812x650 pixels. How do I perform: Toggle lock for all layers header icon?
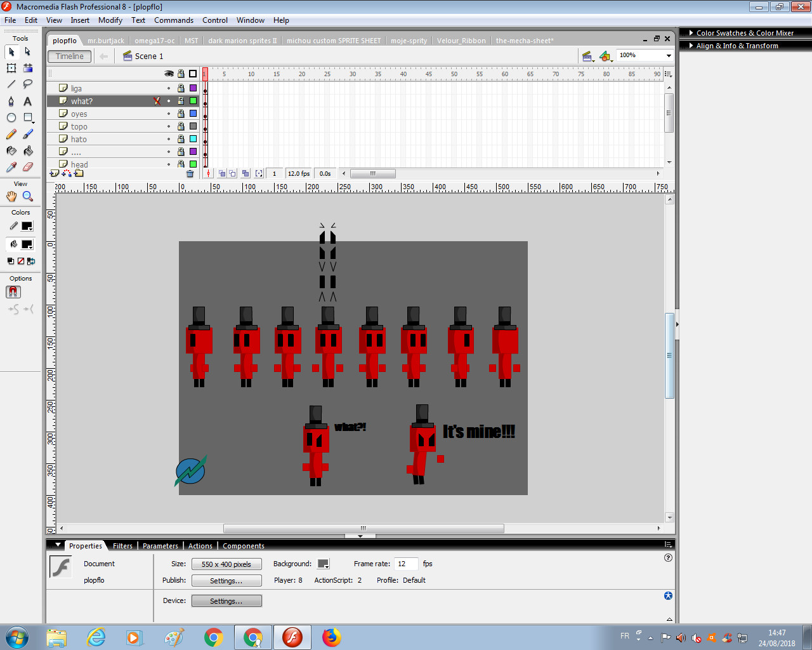pos(181,74)
